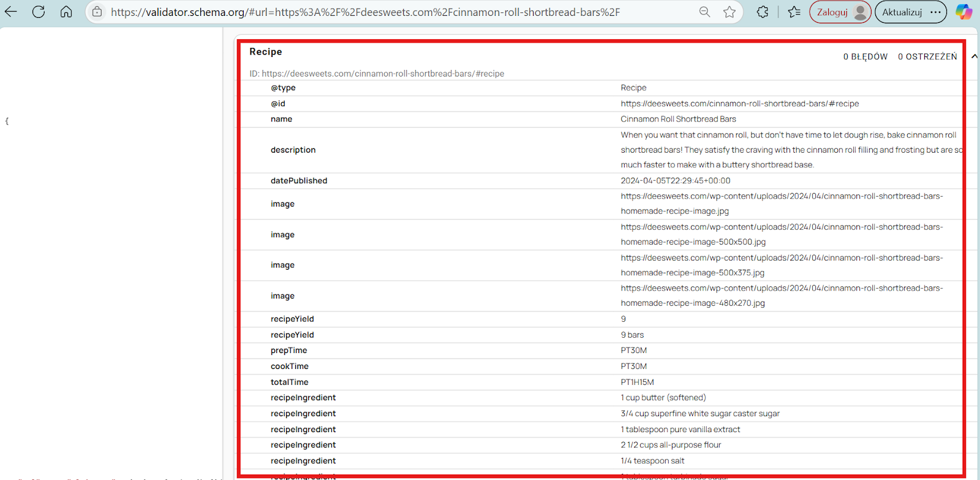Select ingredient 1 cup butter (softened)
The height and width of the screenshot is (480, 980).
663,398
